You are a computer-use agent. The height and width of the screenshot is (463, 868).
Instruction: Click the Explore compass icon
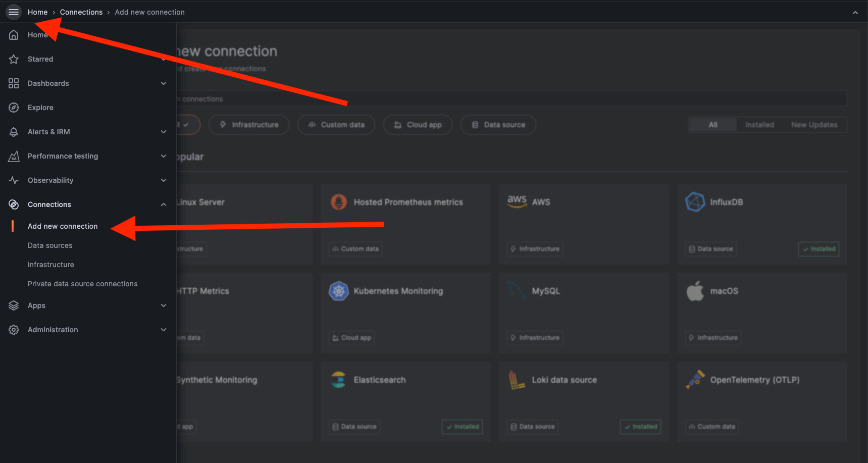coord(13,107)
